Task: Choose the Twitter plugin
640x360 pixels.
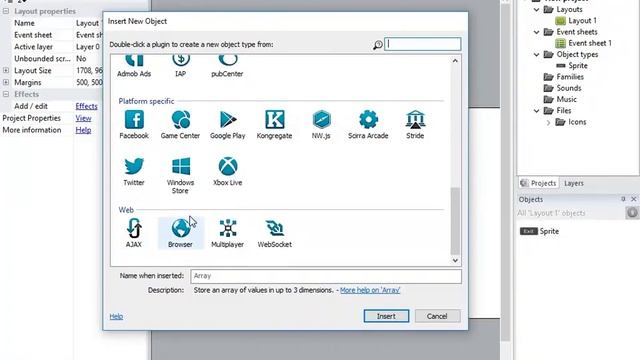Action: pos(134,171)
